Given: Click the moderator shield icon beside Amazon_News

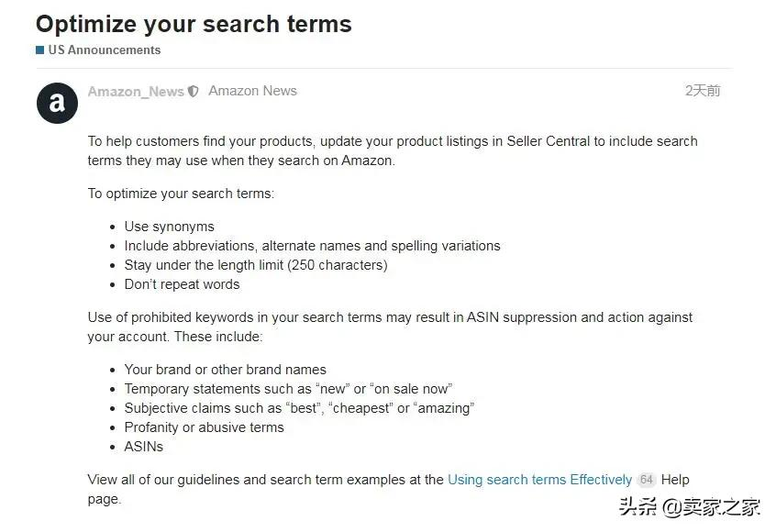Looking at the screenshot, I should coord(194,92).
